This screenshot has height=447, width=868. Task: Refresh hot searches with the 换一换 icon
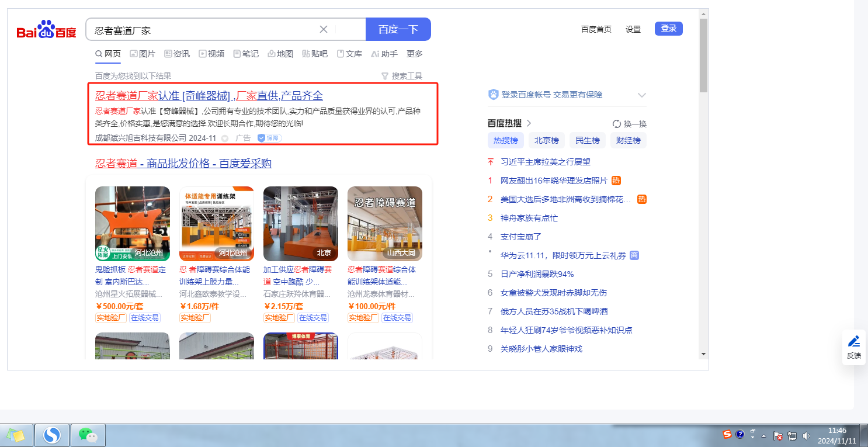click(x=616, y=124)
